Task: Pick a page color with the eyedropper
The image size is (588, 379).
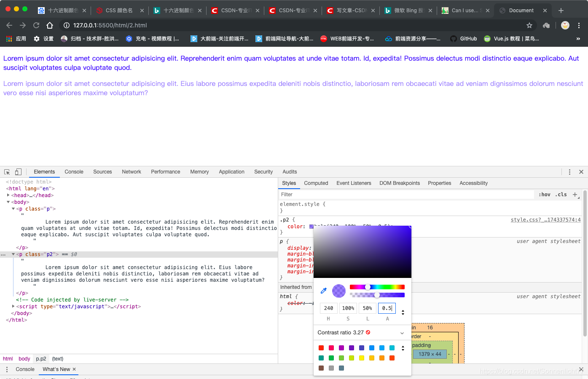Action: (x=324, y=291)
